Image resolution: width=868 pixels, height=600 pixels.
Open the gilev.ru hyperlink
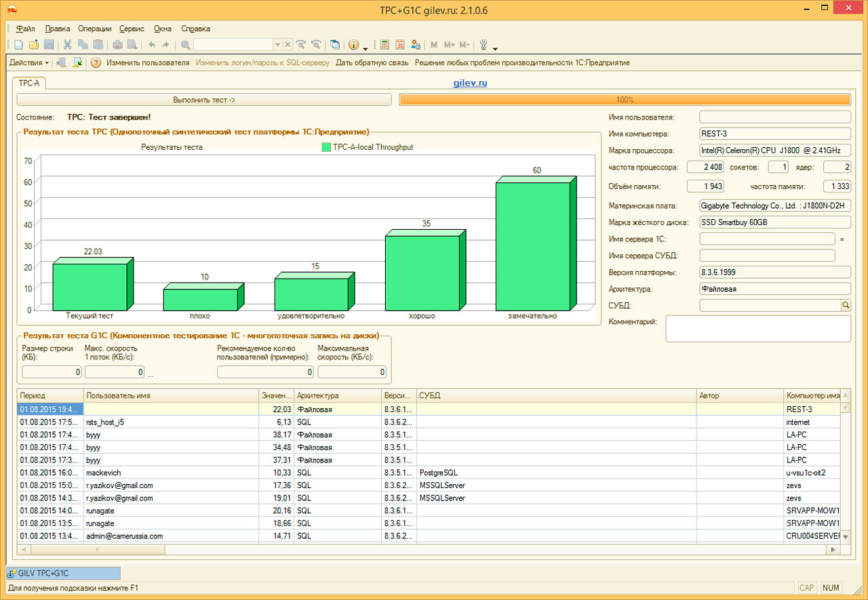click(470, 83)
